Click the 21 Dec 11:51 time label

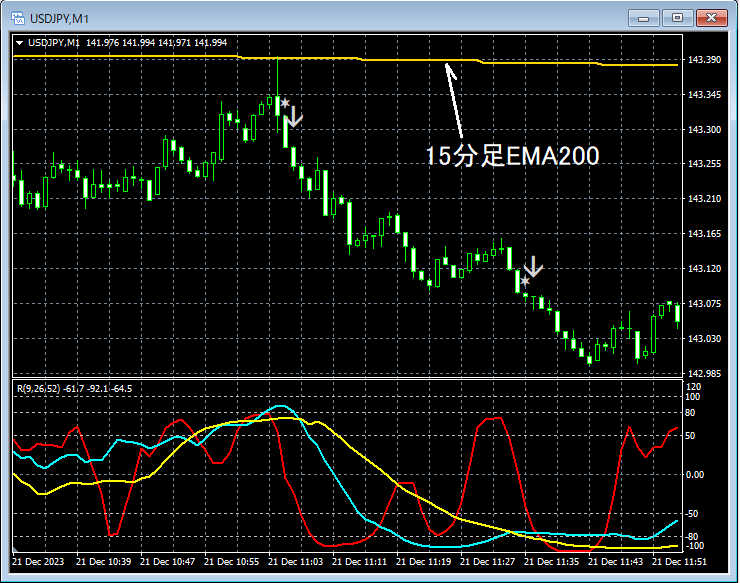[x=680, y=562]
